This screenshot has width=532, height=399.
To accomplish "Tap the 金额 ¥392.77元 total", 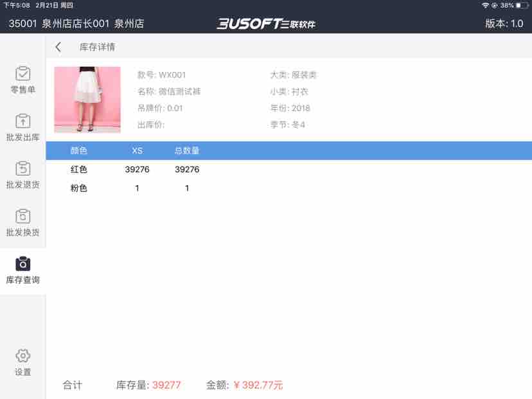I will pos(245,386).
